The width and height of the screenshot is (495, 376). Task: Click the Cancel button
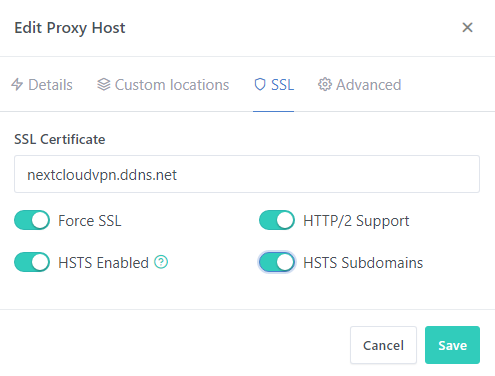point(383,345)
